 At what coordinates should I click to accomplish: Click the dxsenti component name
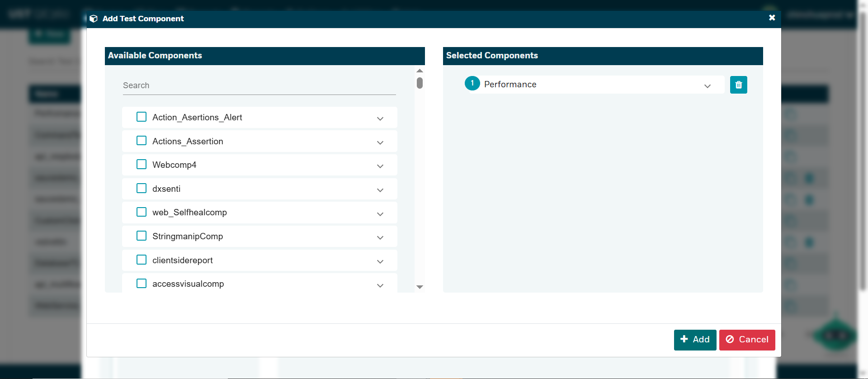[166, 189]
